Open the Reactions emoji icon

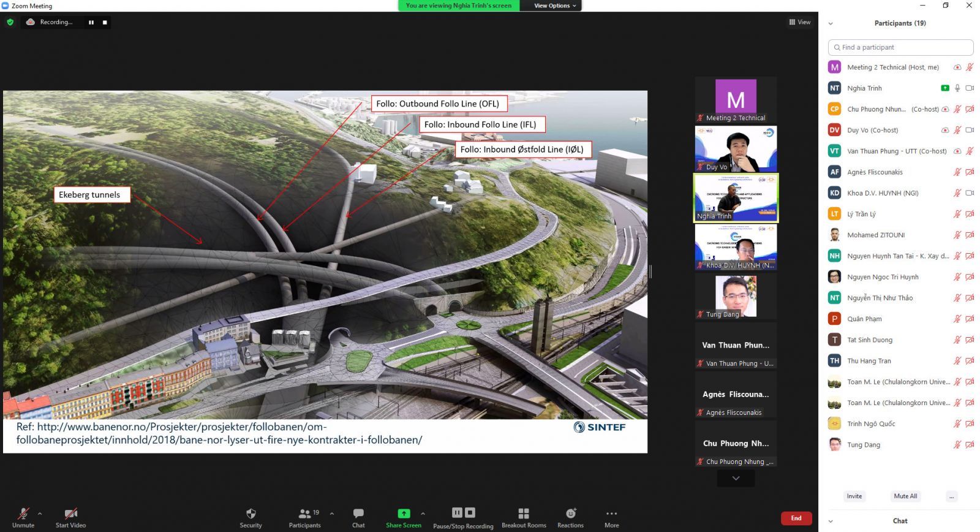pyautogui.click(x=570, y=514)
